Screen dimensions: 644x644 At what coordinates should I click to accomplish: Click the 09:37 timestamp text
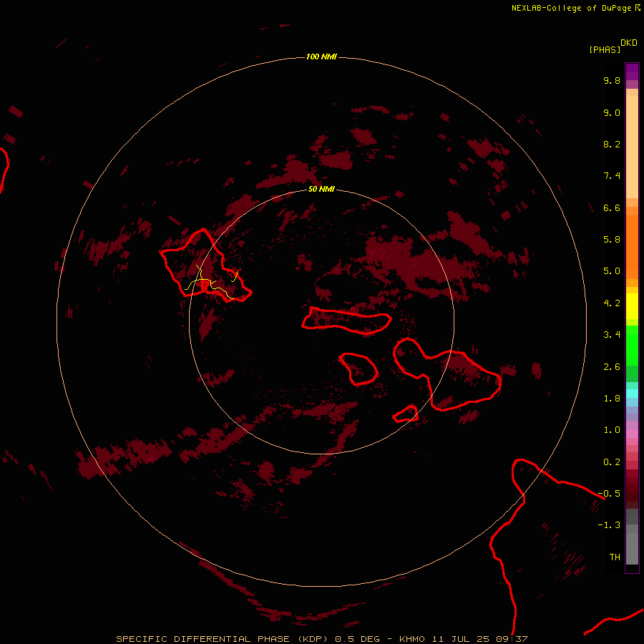point(512,639)
